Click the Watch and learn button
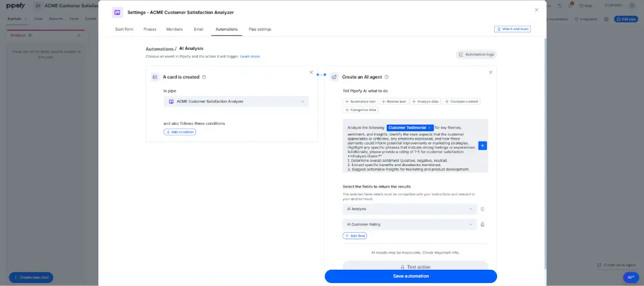The height and width of the screenshot is (286, 644). 513,29
